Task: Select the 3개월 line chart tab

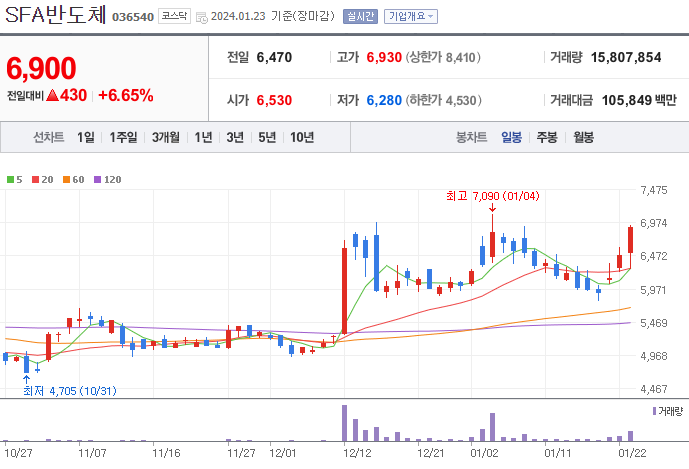Action: (166, 138)
